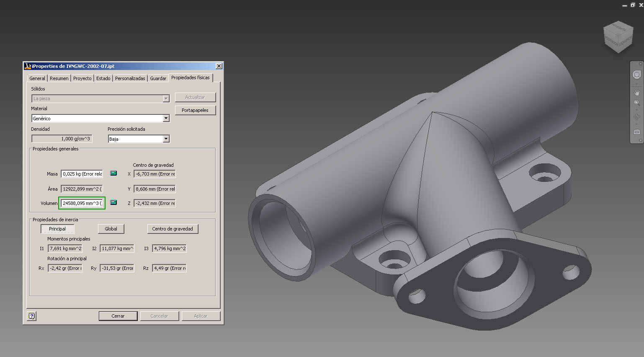
Task: Open the Estado tab
Action: click(x=103, y=78)
